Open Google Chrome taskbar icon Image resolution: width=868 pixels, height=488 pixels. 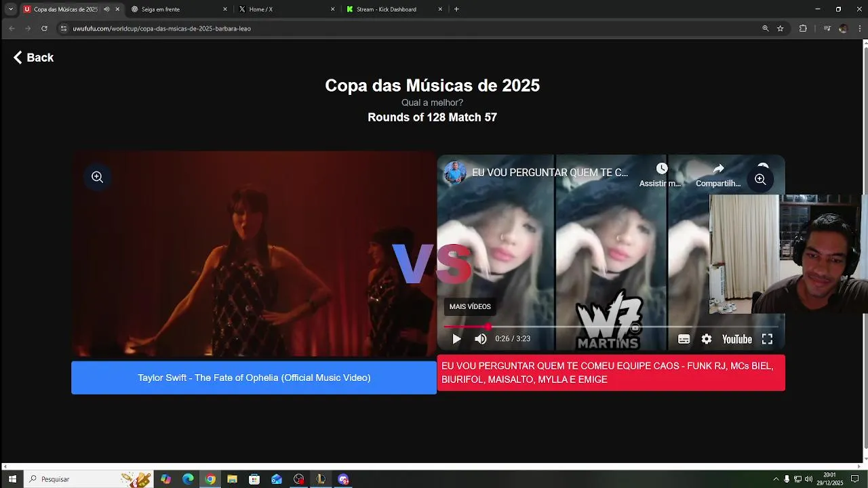point(210,479)
